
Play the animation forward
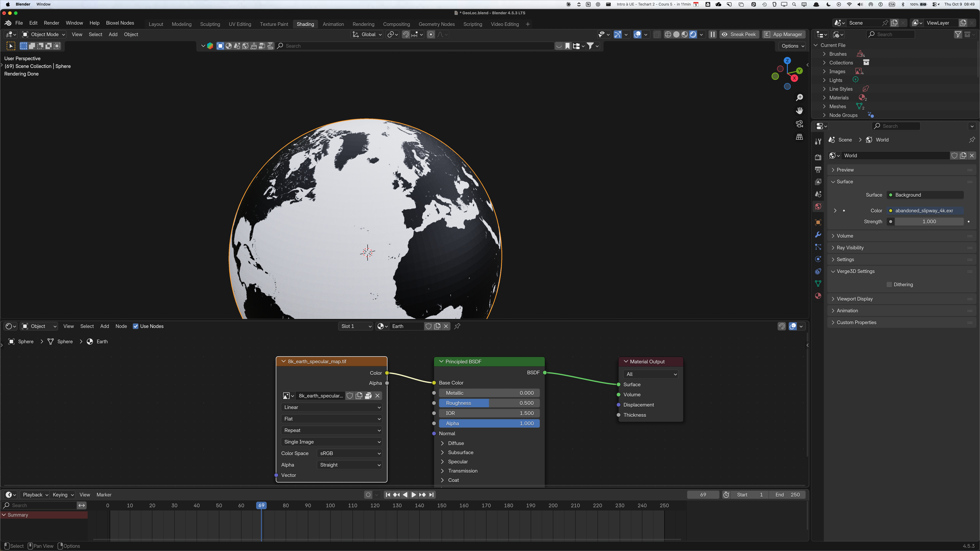(414, 495)
